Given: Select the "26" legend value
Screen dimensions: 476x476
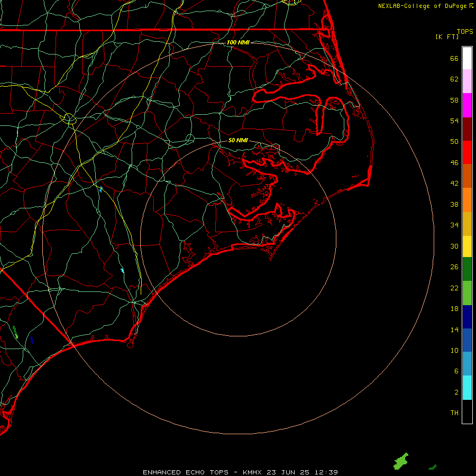Looking at the screenshot, I should [x=454, y=267].
